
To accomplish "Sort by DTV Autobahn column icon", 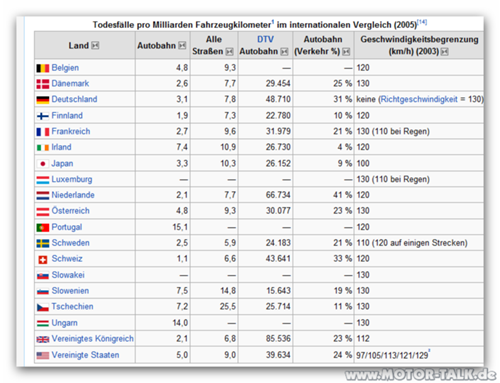I will [284, 51].
